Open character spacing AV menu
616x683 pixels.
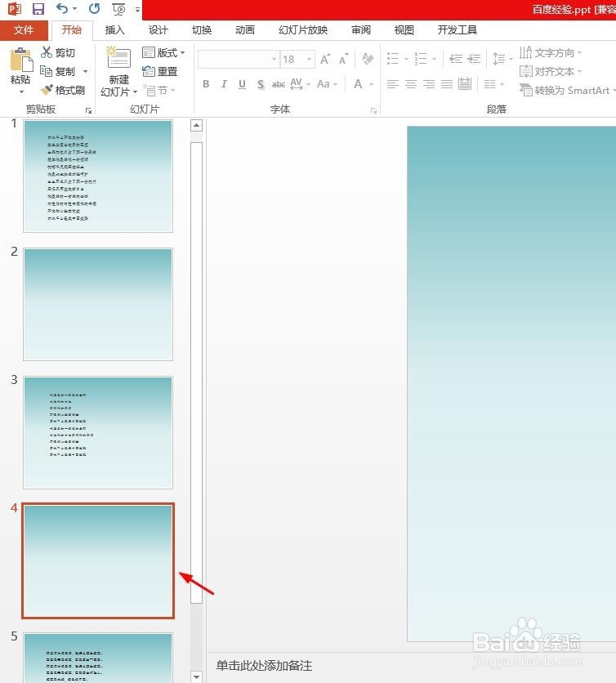pos(300,84)
